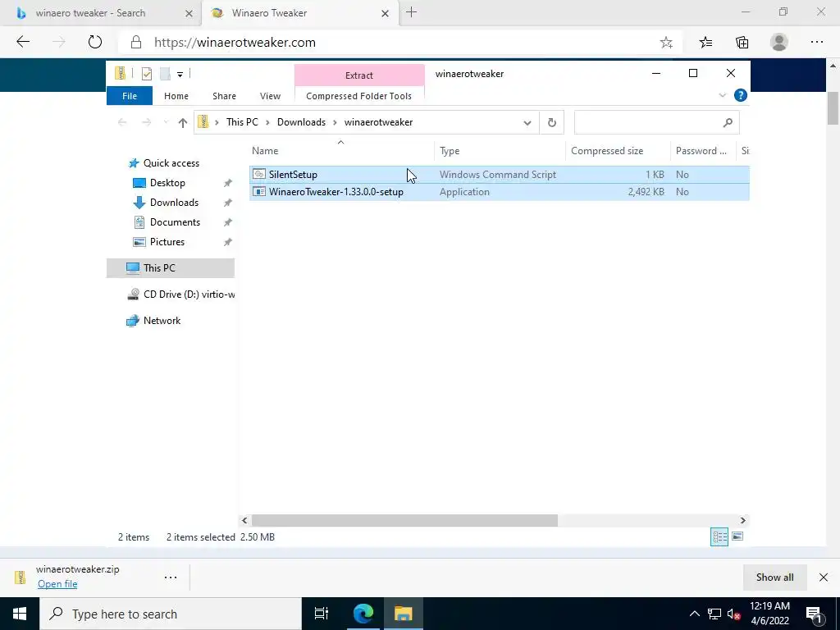
Task: Click the horizontal scrollbar right arrow
Action: 742,520
